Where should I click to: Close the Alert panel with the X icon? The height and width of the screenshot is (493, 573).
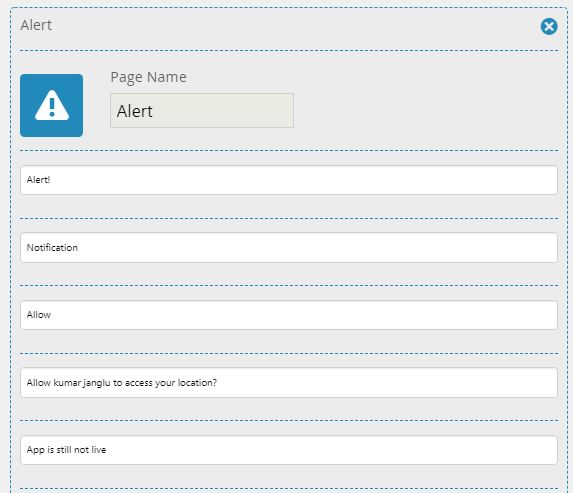(x=549, y=26)
